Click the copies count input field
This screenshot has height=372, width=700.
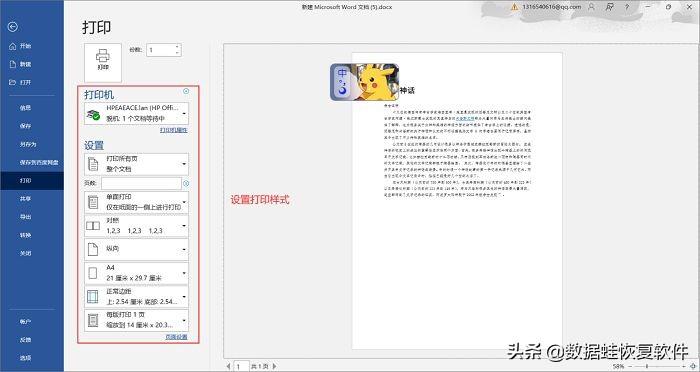pos(160,50)
